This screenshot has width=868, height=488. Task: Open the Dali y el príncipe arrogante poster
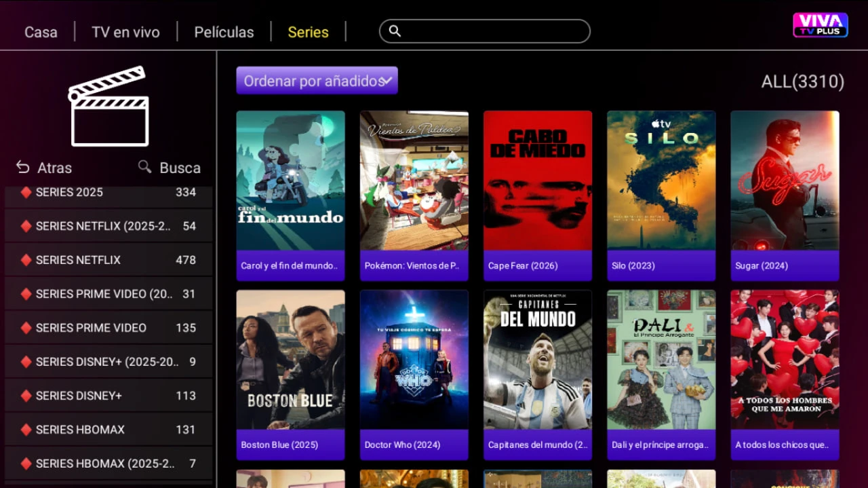[x=661, y=360]
